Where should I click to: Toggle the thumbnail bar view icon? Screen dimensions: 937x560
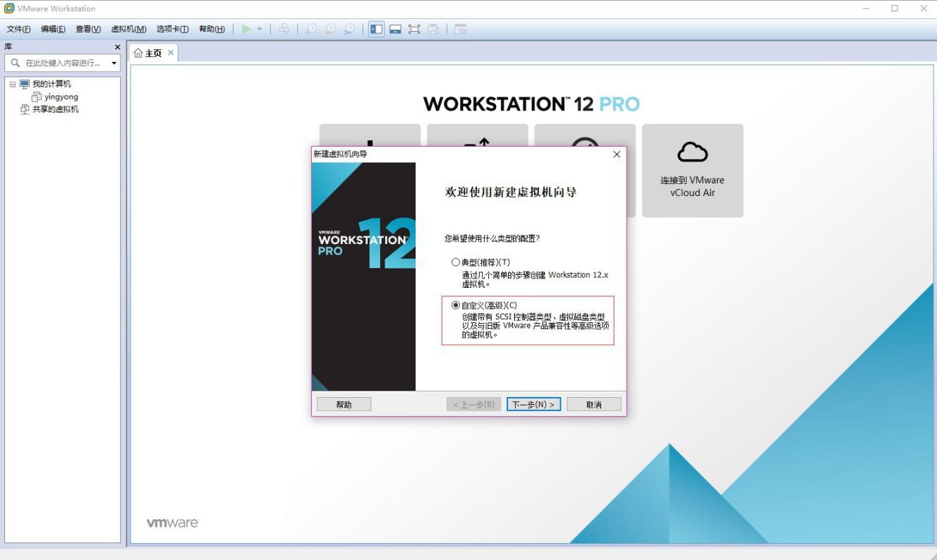(x=396, y=29)
